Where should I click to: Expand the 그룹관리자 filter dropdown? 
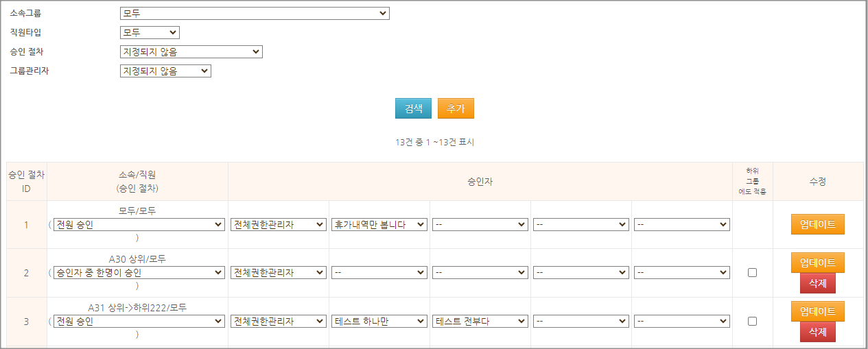(x=165, y=71)
